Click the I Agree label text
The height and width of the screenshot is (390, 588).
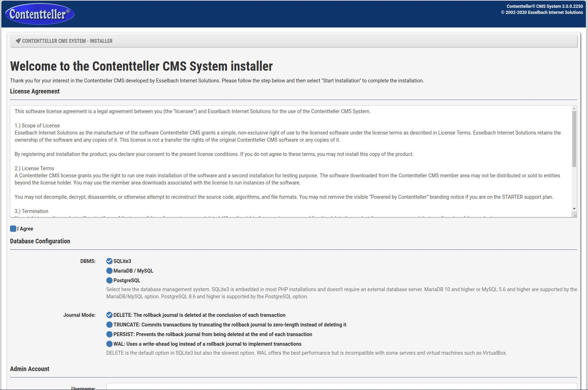pyautogui.click(x=25, y=229)
